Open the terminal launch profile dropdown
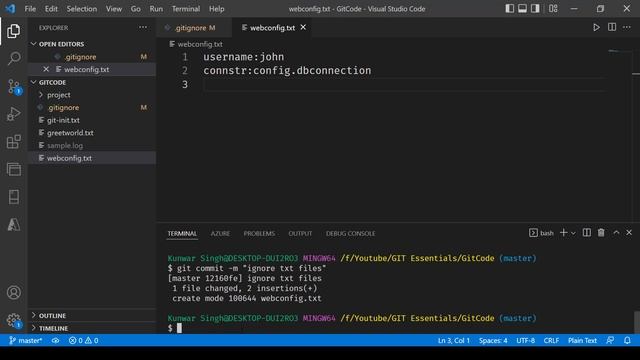Viewport: 640px width, 360px height. pyautogui.click(x=573, y=233)
